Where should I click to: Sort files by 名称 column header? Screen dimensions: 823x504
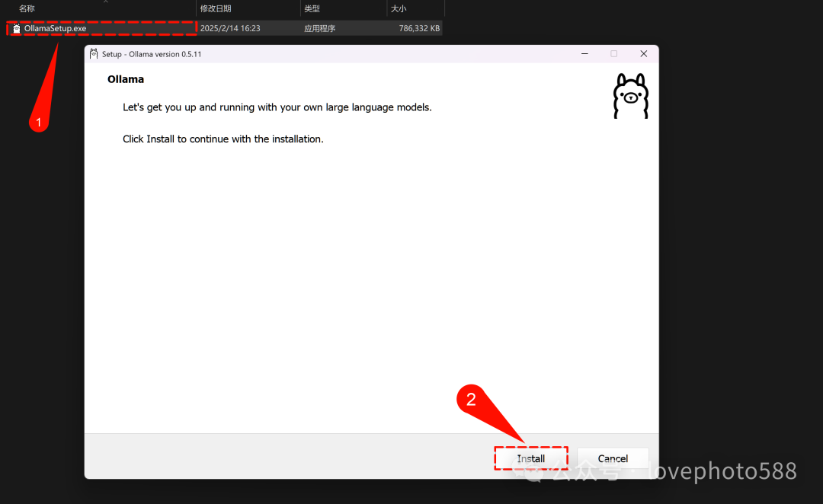tap(27, 8)
